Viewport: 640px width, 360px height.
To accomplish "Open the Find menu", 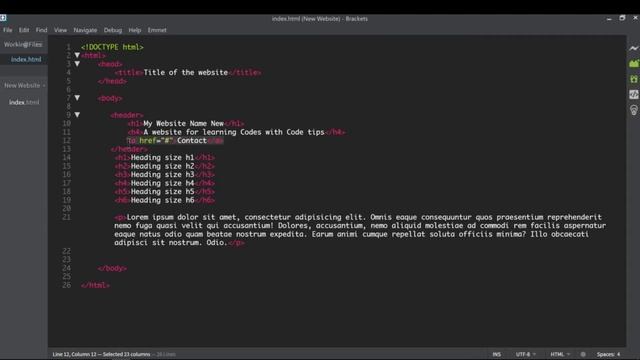I will pyautogui.click(x=41, y=30).
